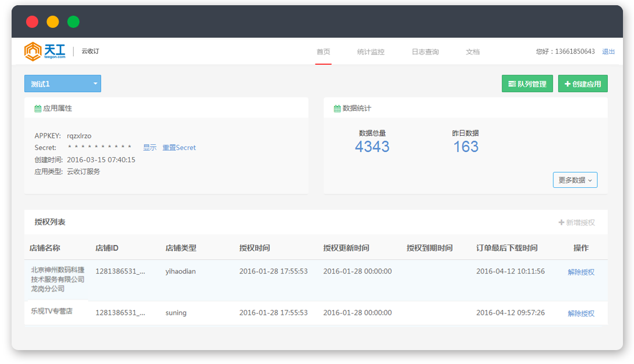
Task: Click the red window close dot
Action: click(32, 22)
